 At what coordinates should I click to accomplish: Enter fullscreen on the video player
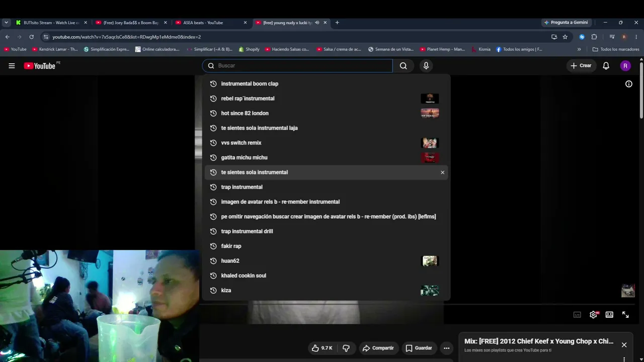pos(625,315)
